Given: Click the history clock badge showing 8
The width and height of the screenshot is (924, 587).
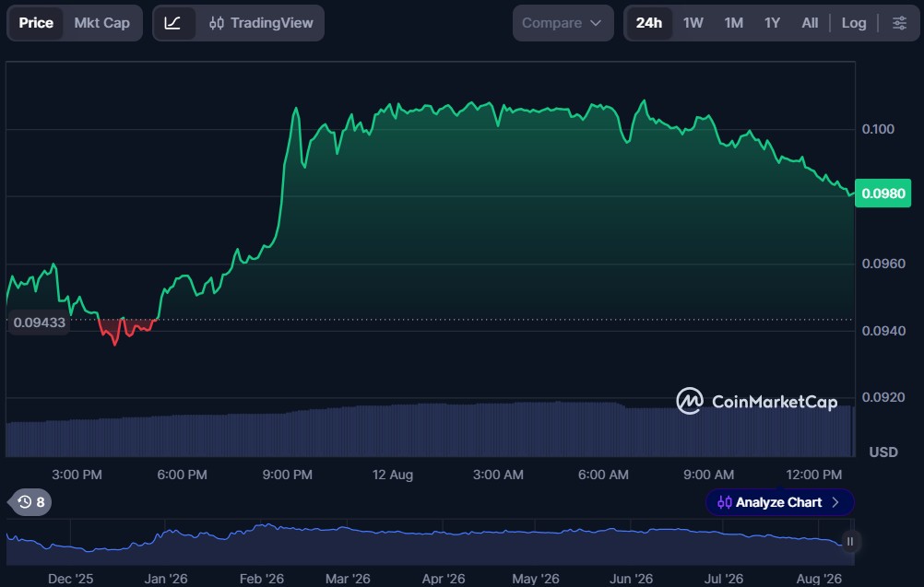Looking at the screenshot, I should coord(30,502).
